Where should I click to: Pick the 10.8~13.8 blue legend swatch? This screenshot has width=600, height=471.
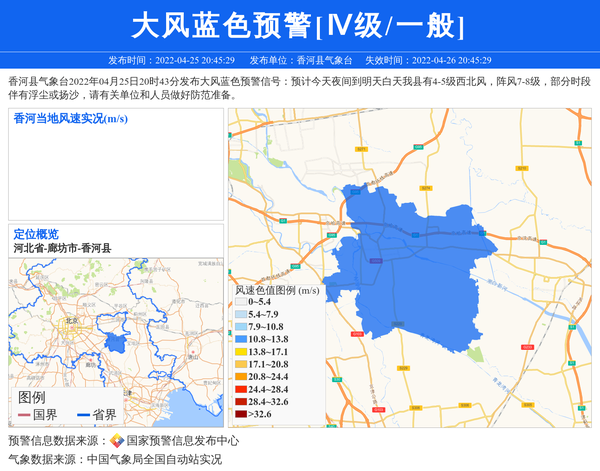241,339
